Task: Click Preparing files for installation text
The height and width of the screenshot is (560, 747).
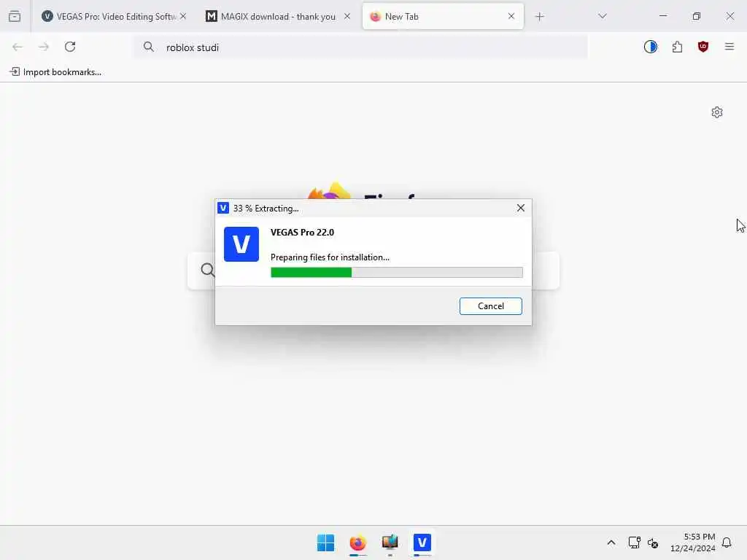Action: (x=330, y=257)
